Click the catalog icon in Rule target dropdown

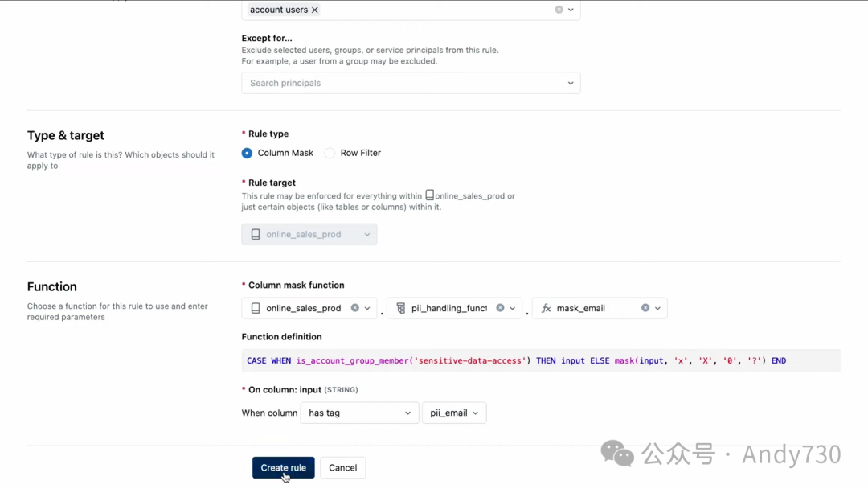tap(256, 234)
